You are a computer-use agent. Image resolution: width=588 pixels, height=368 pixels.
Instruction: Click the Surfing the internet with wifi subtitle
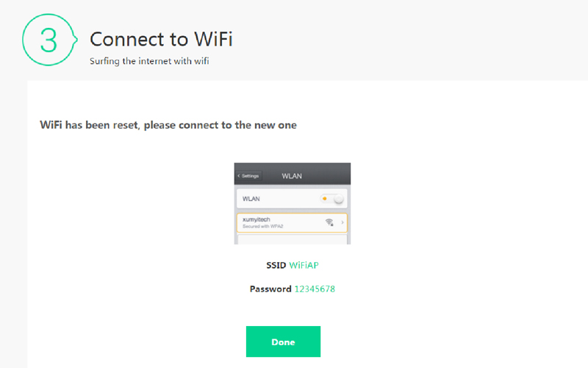coord(149,61)
